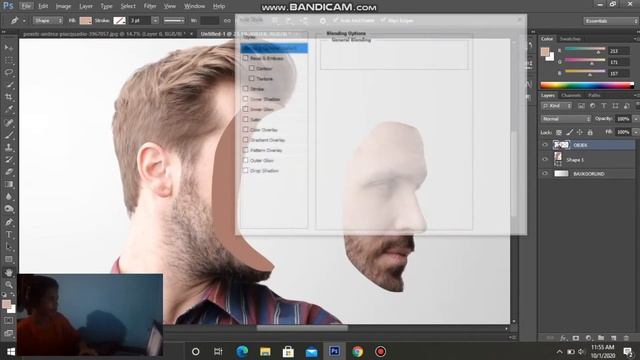The width and height of the screenshot is (640, 360).
Task: Open the Layer menu
Action: pyautogui.click(x=86, y=6)
